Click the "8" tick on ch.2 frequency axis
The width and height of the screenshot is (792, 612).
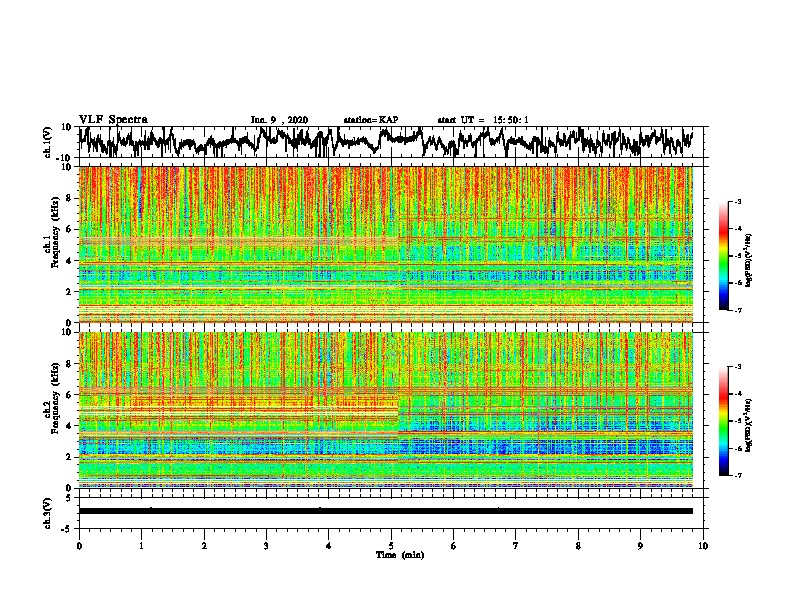pos(70,364)
